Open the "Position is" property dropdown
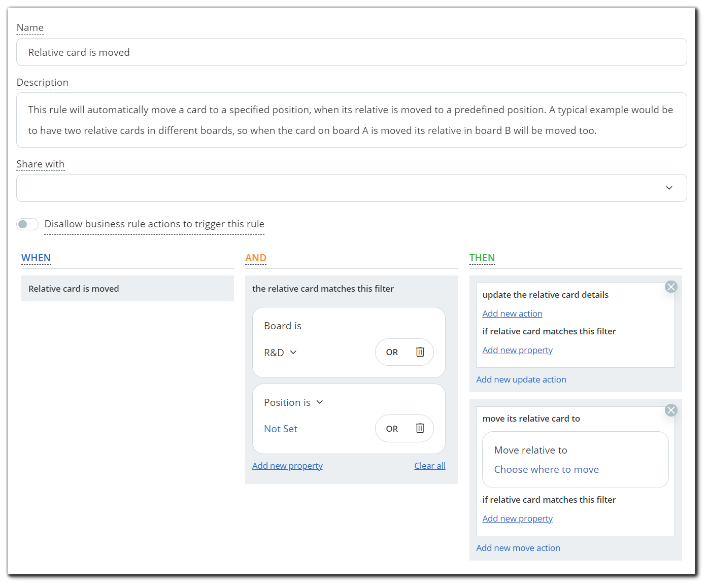Screen dimensions: 709x588 293,402
